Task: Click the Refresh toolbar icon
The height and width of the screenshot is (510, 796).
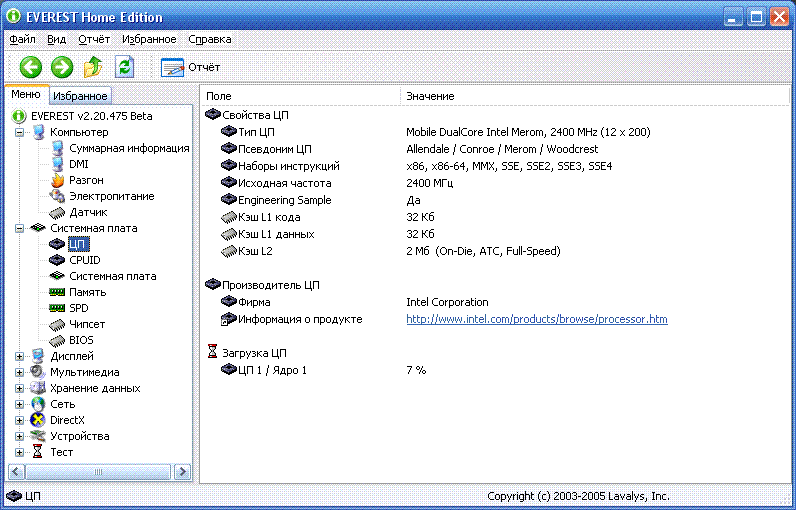Action: pos(124,67)
